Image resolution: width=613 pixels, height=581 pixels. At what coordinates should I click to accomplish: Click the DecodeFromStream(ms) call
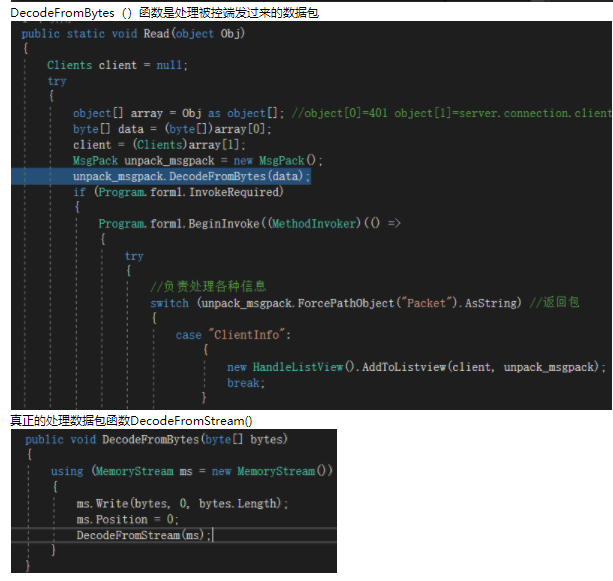143,535
